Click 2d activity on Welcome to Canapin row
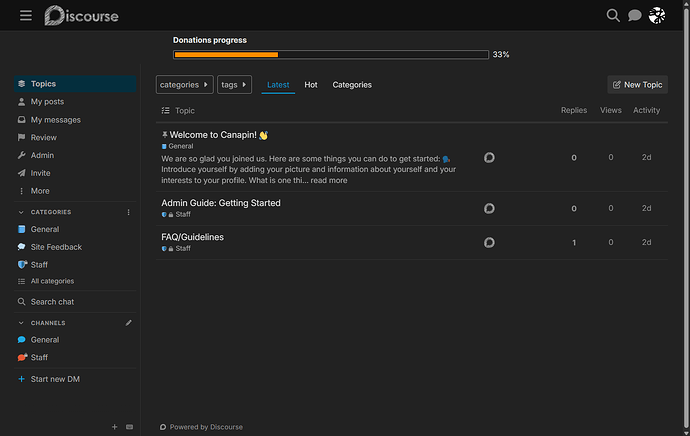Image resolution: width=690 pixels, height=436 pixels. pos(646,157)
